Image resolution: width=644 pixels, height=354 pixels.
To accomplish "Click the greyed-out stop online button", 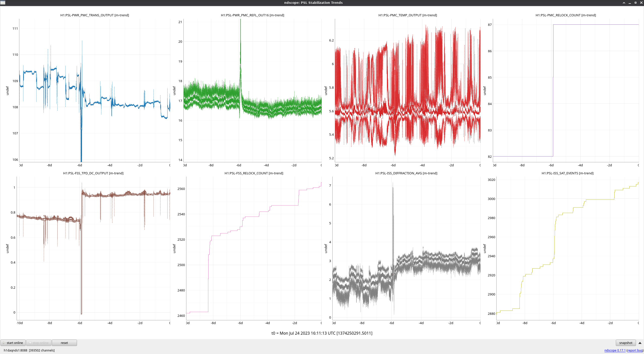I will coord(39,343).
